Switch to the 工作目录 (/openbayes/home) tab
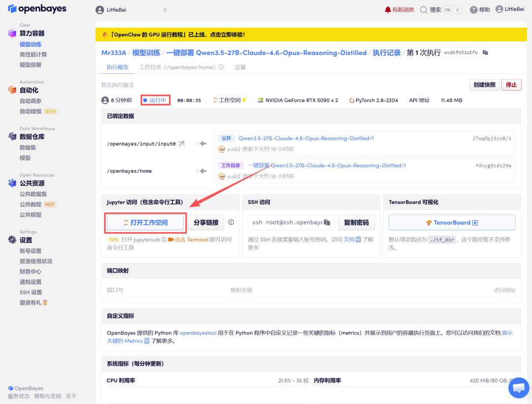Viewport: 532px width, 404px height. [x=177, y=67]
